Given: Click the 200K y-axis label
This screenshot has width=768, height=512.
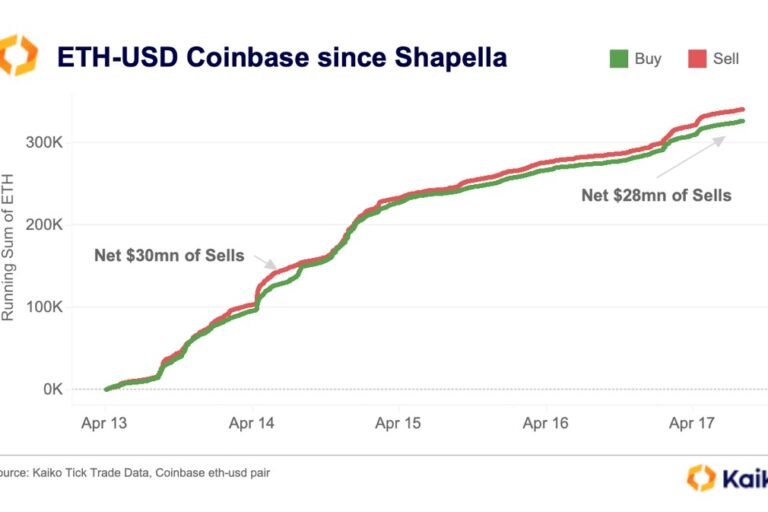Looking at the screenshot, I should (45, 225).
